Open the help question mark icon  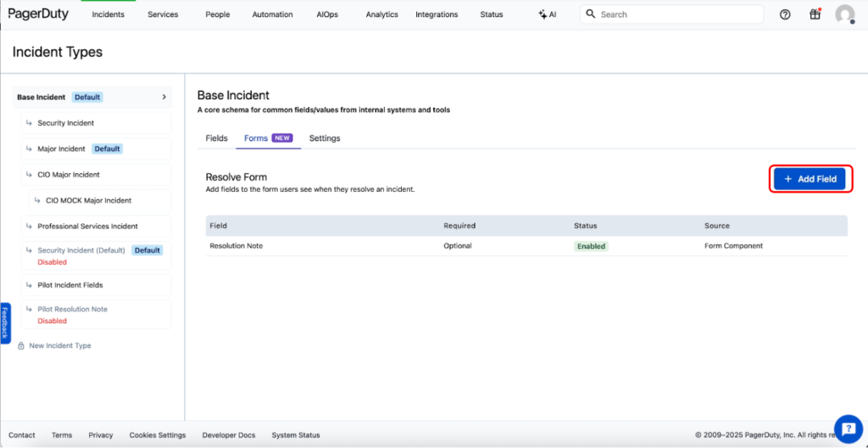click(785, 14)
